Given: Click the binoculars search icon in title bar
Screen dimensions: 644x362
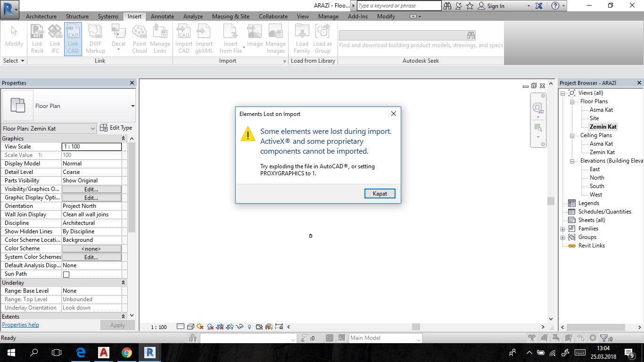Looking at the screenshot, I should click(447, 6).
